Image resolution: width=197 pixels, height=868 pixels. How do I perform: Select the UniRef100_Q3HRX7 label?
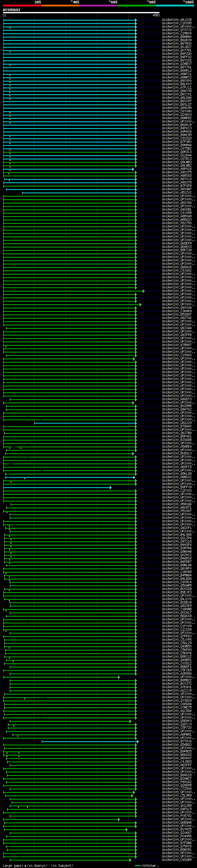pyautogui.click(x=177, y=64)
